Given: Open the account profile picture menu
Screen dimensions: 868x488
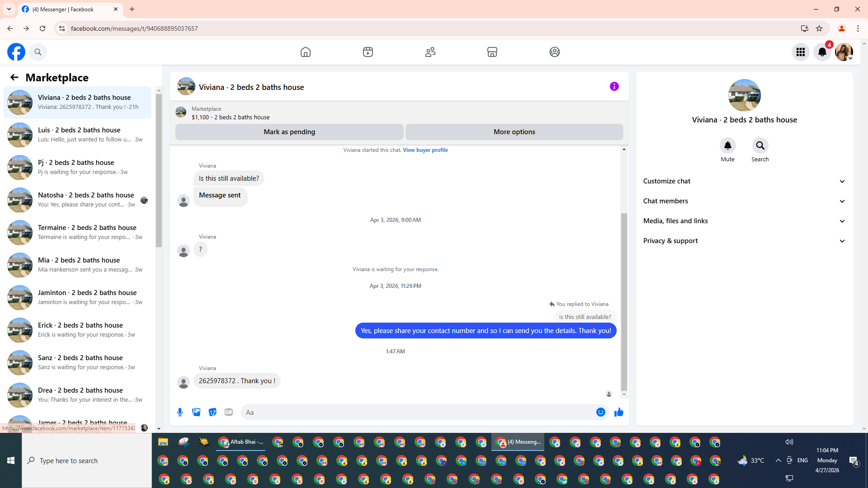Looking at the screenshot, I should pos(844,52).
